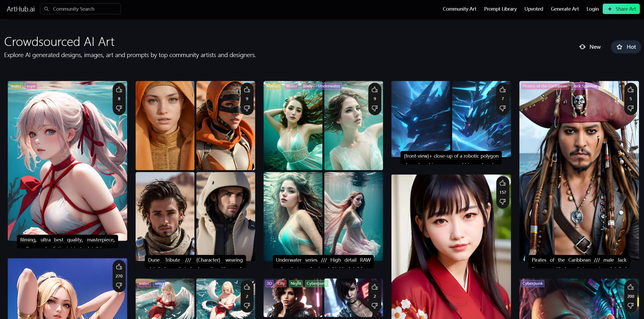Go to the Upvoted page
The image size is (644, 319).
[x=533, y=9]
